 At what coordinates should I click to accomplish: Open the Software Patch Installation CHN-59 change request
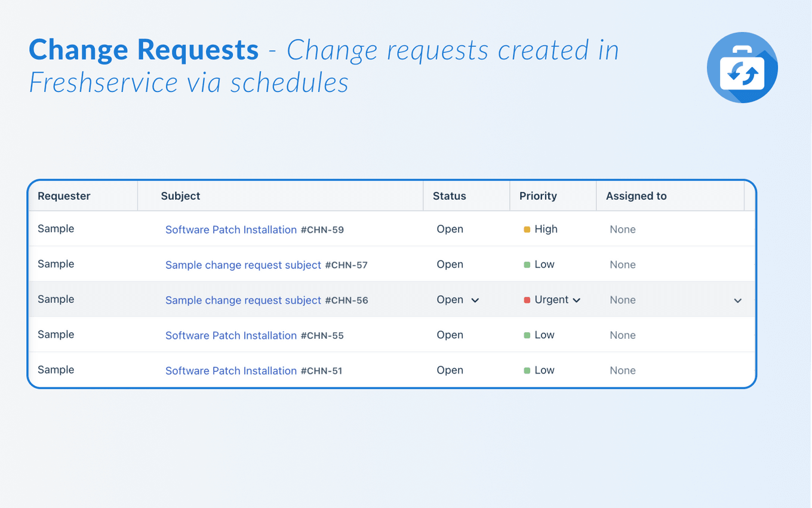click(231, 229)
